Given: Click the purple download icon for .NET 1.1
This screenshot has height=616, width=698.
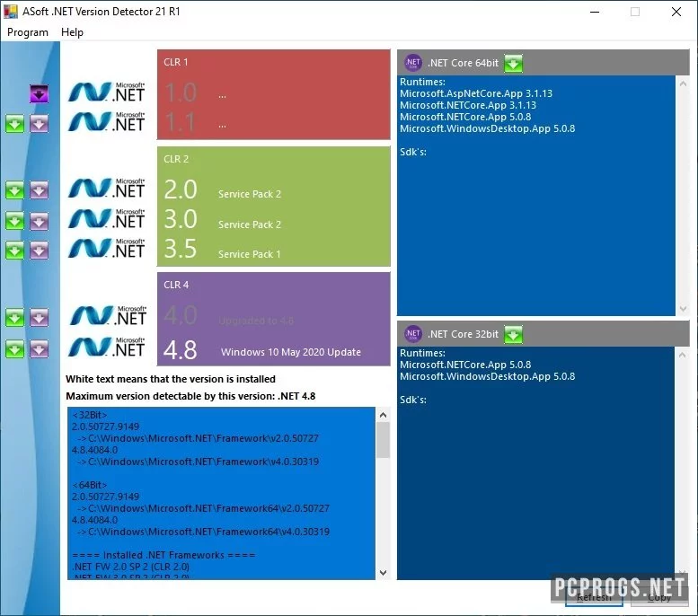Looking at the screenshot, I should click(x=40, y=124).
